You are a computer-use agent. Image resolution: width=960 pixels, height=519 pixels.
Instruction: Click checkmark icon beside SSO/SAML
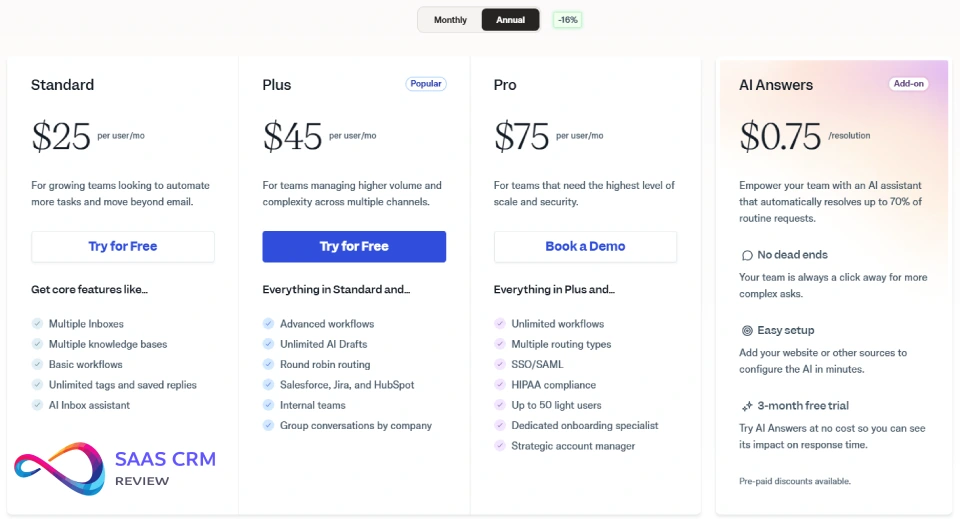coord(500,365)
